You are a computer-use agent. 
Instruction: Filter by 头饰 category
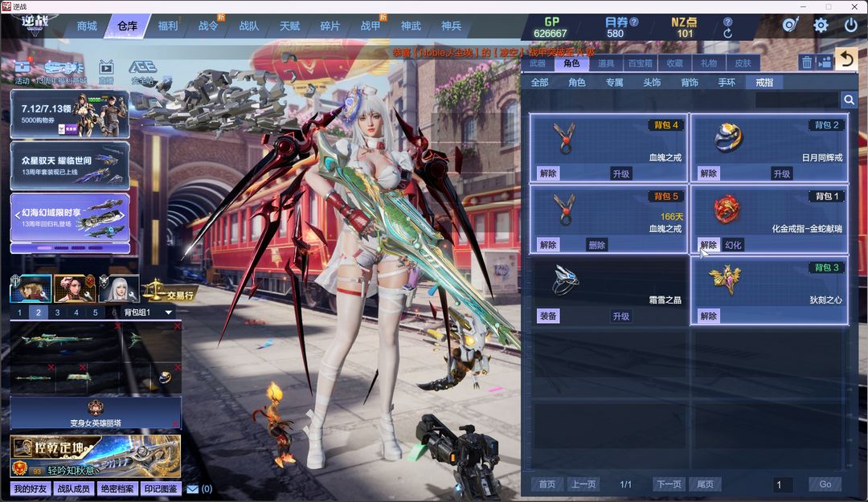652,83
